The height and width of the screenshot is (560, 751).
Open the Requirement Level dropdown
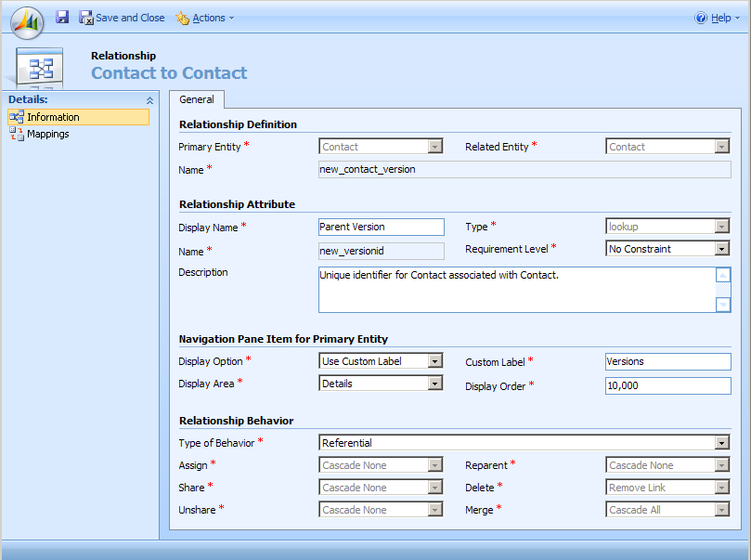[721, 248]
